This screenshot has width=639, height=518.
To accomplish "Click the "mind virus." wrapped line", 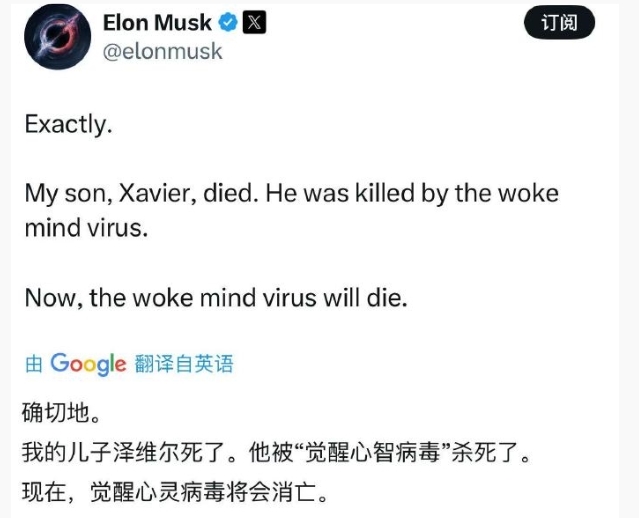I will point(85,228).
